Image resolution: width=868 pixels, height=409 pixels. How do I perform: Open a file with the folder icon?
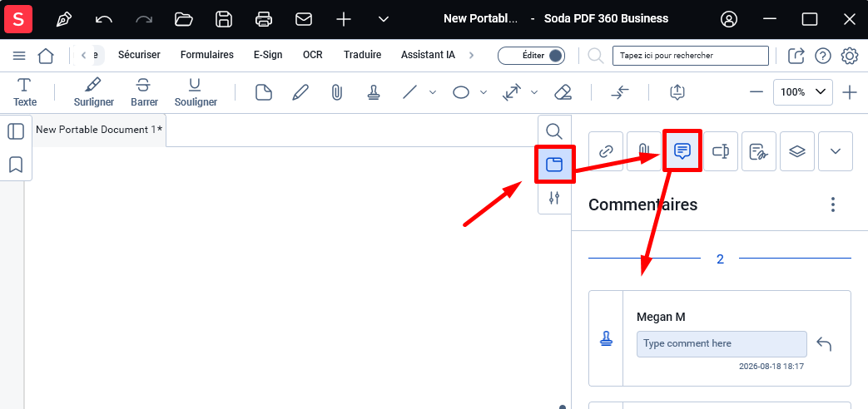[184, 19]
